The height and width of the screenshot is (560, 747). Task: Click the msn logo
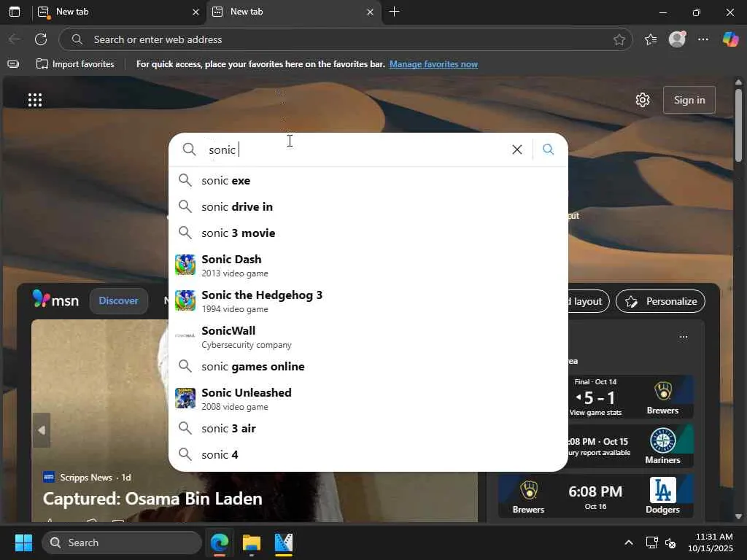55,300
